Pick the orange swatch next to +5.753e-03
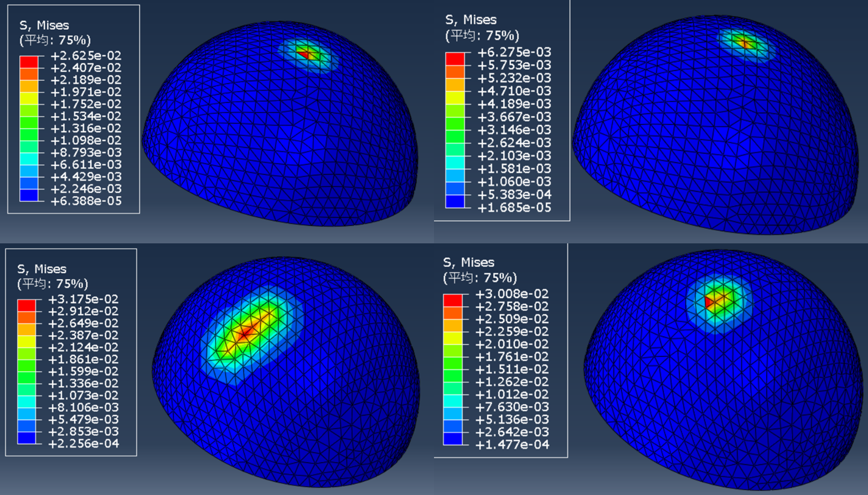Image resolution: width=868 pixels, height=495 pixels. [x=455, y=71]
